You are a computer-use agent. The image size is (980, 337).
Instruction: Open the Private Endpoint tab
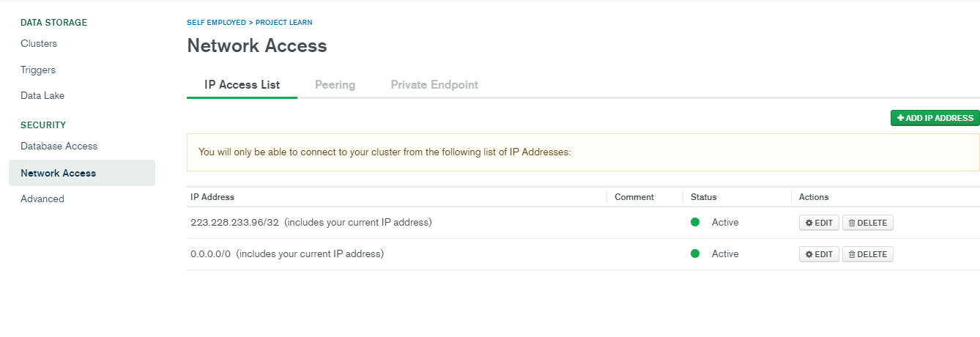pyautogui.click(x=434, y=85)
